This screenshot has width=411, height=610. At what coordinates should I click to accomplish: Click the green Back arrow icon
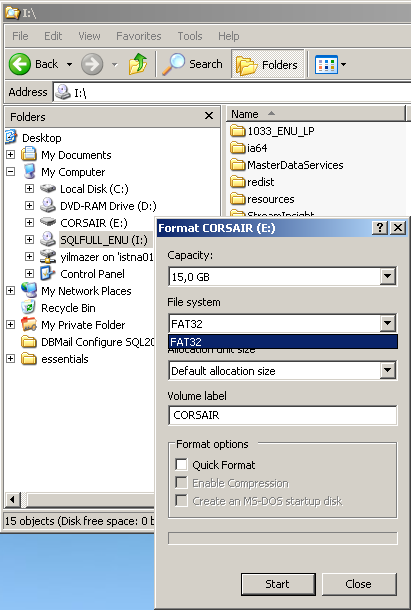[x=19, y=64]
